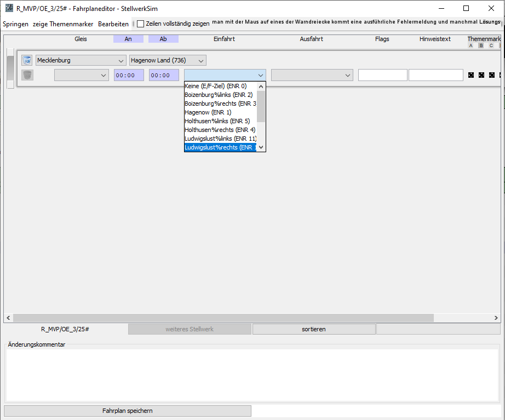505x420 pixels.
Task: Expand the Ausfahrt combo box
Action: click(312, 75)
